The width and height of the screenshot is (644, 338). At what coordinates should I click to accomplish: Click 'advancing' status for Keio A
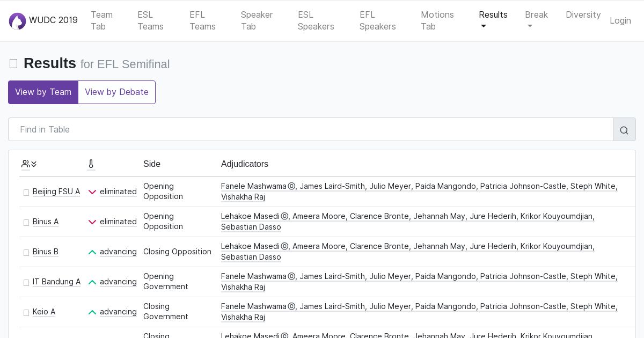point(118,312)
